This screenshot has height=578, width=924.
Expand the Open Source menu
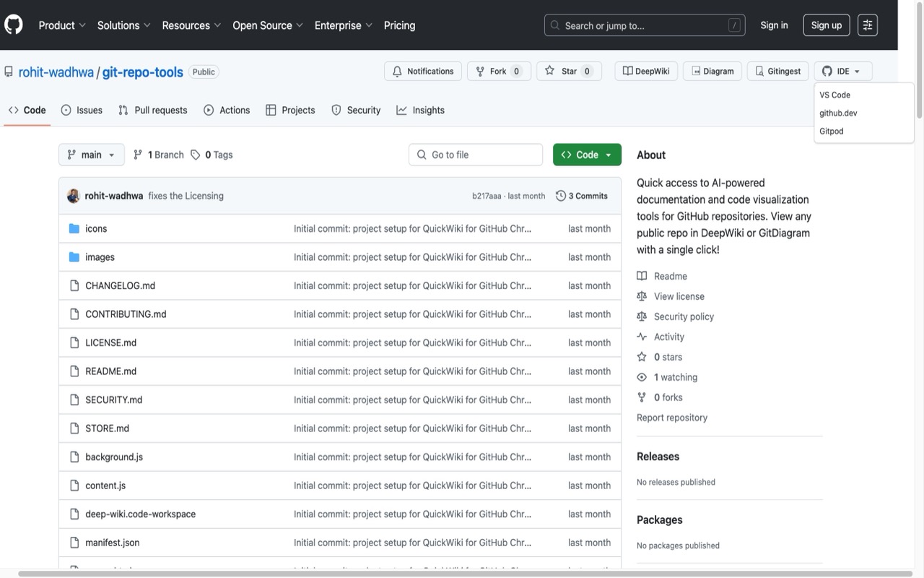[268, 25]
